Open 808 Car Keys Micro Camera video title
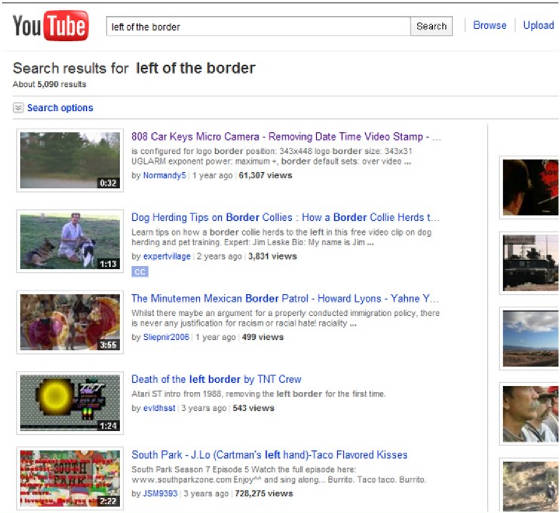560x513 pixels. [x=286, y=136]
